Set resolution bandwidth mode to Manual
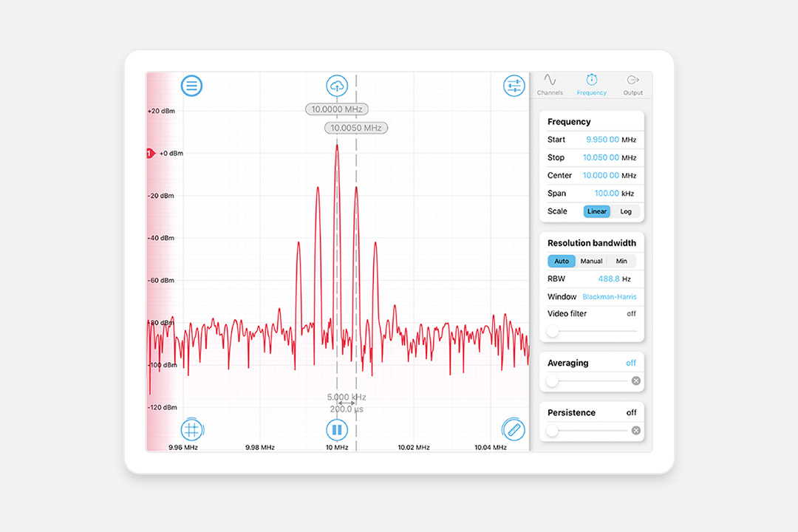Image resolution: width=798 pixels, height=532 pixels. pyautogui.click(x=591, y=261)
